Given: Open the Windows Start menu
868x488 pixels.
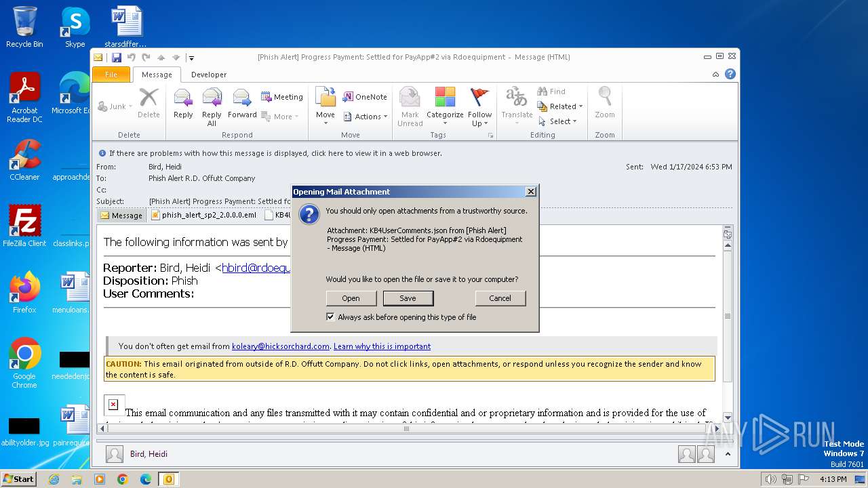Looking at the screenshot, I should pyautogui.click(x=18, y=479).
